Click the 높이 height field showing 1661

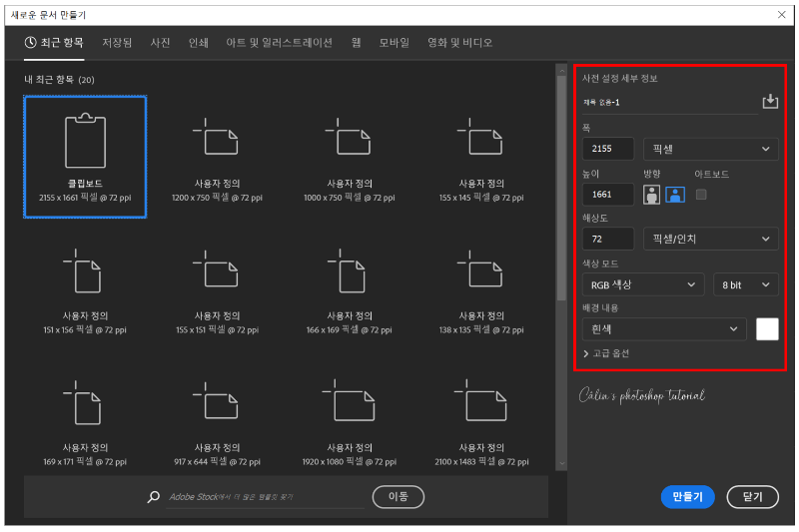tap(608, 195)
